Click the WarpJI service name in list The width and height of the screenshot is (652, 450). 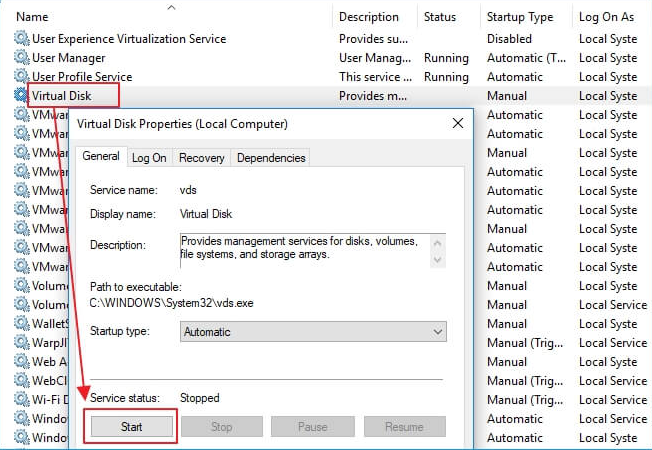pos(49,343)
